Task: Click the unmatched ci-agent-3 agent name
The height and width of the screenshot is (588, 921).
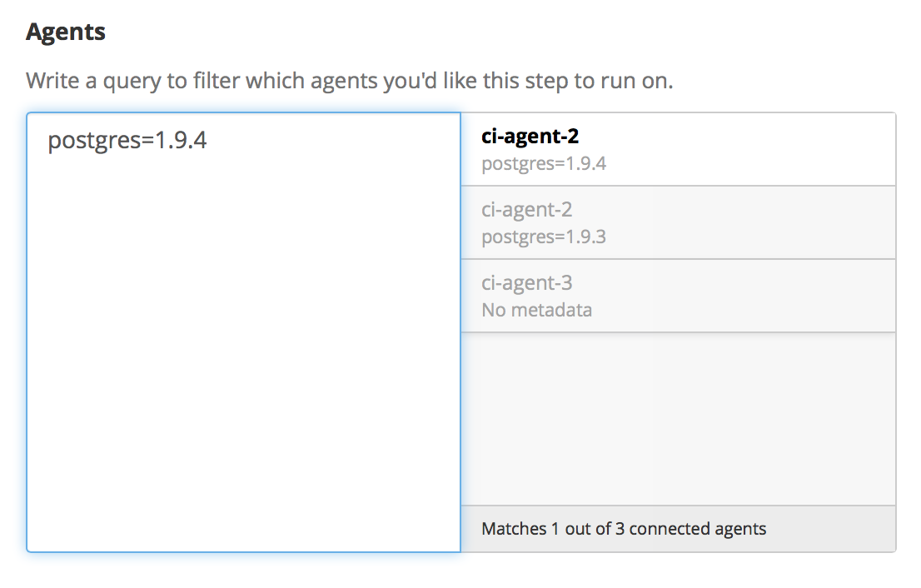Action: (525, 282)
